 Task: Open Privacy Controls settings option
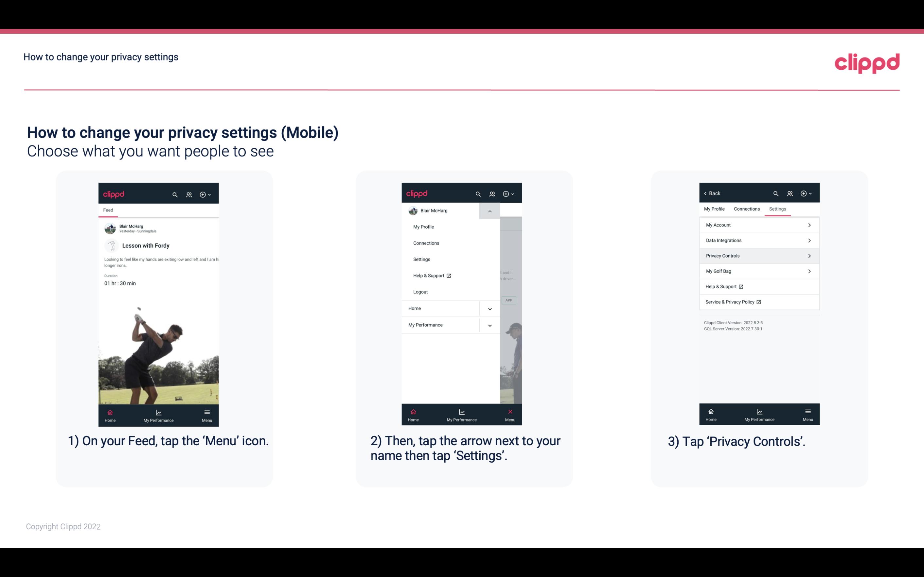click(x=758, y=255)
